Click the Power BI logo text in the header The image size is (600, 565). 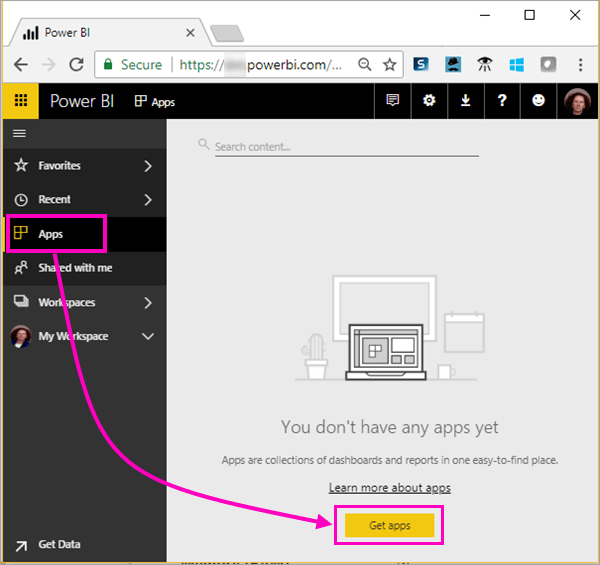click(x=82, y=101)
